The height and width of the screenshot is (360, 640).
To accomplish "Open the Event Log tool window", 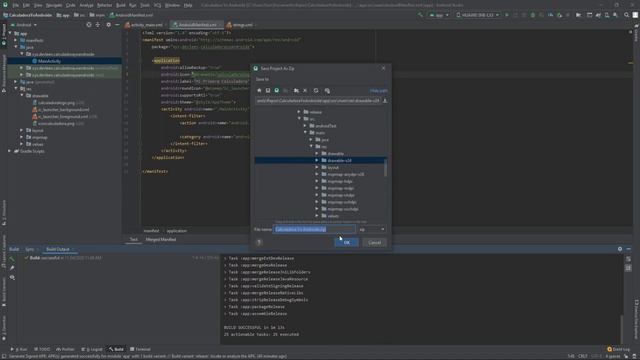I will click(x=618, y=349).
